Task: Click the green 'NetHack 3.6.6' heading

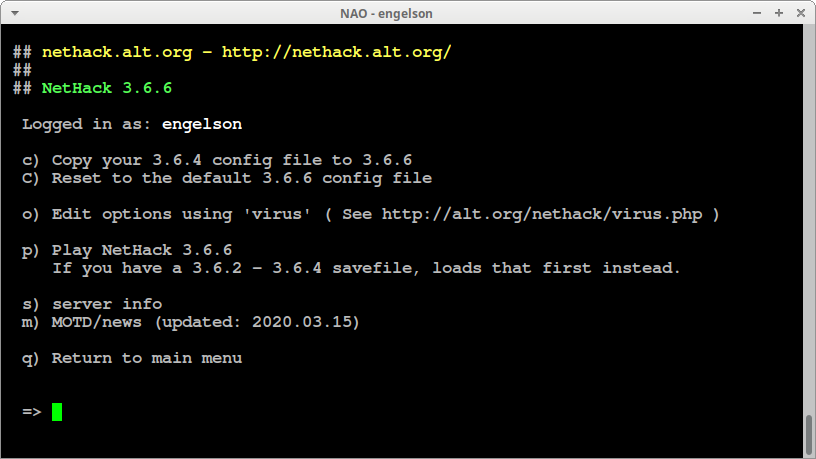Action: click(x=107, y=88)
